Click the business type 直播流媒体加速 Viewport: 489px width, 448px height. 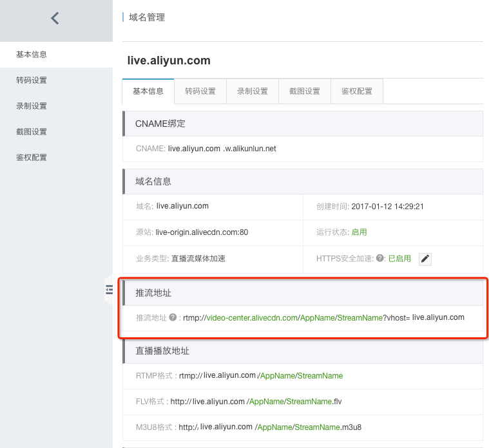click(198, 259)
